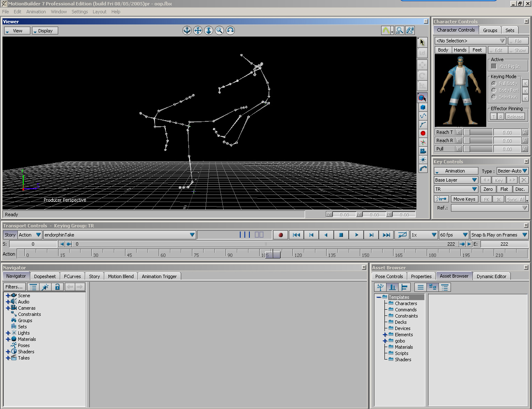Open the Snap & Play on Frames dropdown
This screenshot has width=532, height=409.
point(499,235)
